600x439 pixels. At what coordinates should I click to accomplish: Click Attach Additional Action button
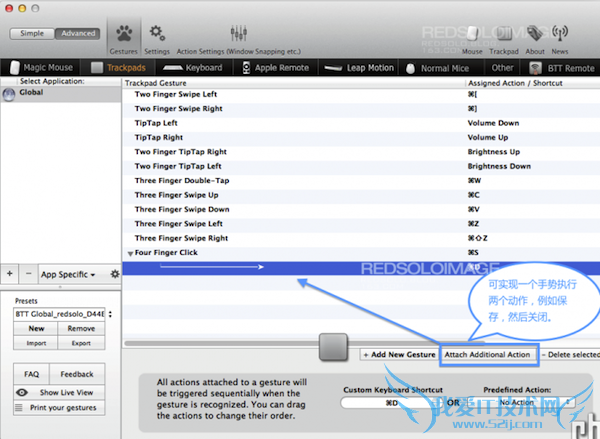pyautogui.click(x=487, y=355)
